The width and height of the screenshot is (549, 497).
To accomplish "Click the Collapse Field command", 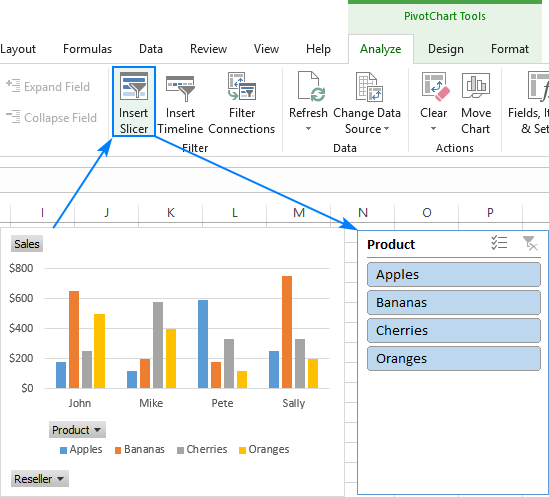I will 51,117.
